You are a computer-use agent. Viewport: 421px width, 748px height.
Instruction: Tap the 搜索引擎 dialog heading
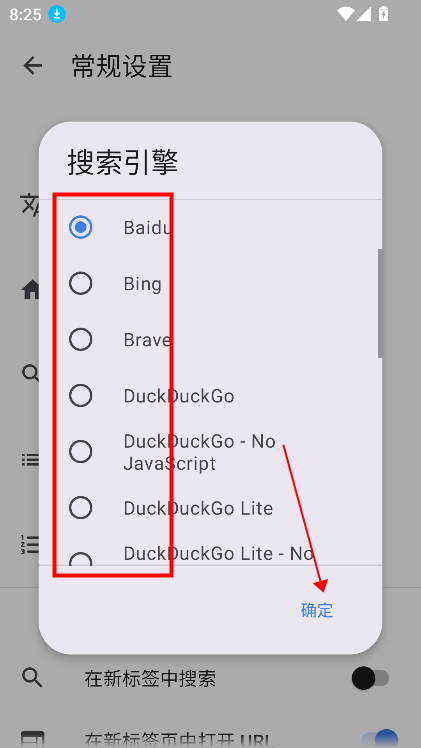click(123, 162)
